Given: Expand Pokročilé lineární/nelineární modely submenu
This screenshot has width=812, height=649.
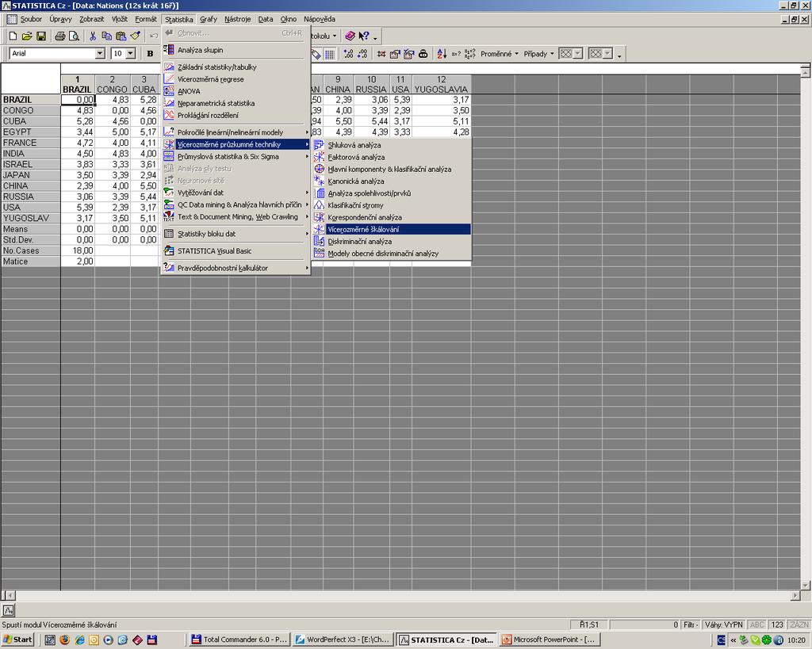Looking at the screenshot, I should tap(236, 132).
